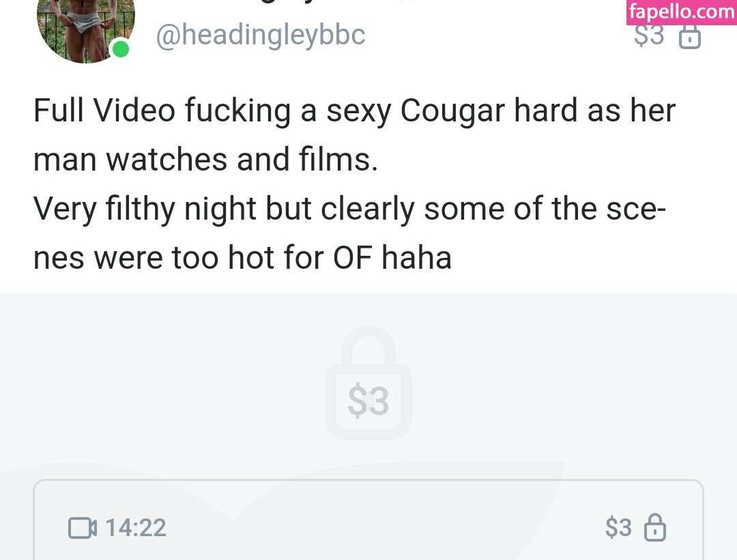Click the 14:22 video duration label

(135, 527)
